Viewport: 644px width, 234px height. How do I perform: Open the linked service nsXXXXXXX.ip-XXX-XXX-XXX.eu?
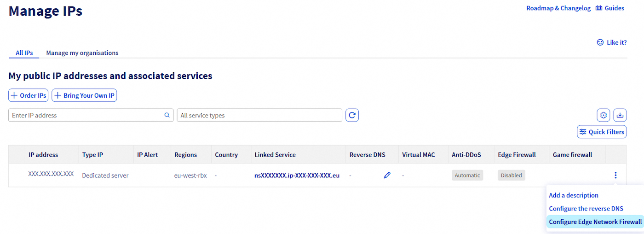[x=297, y=175]
